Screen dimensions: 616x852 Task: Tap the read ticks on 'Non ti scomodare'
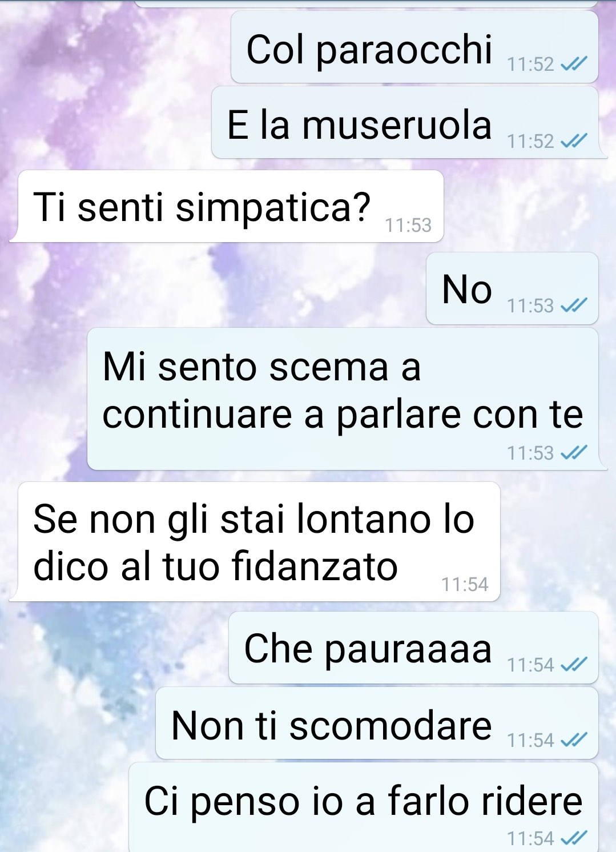pos(573,740)
